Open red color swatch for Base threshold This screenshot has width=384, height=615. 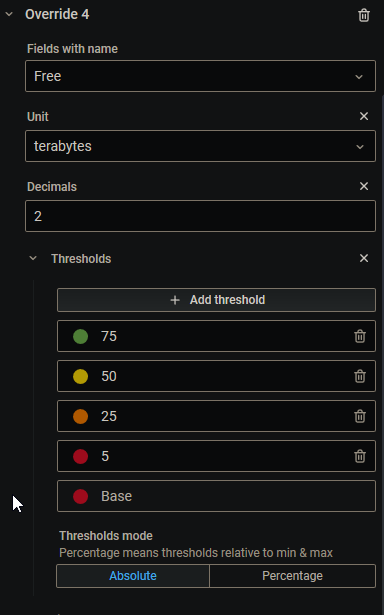coord(80,496)
